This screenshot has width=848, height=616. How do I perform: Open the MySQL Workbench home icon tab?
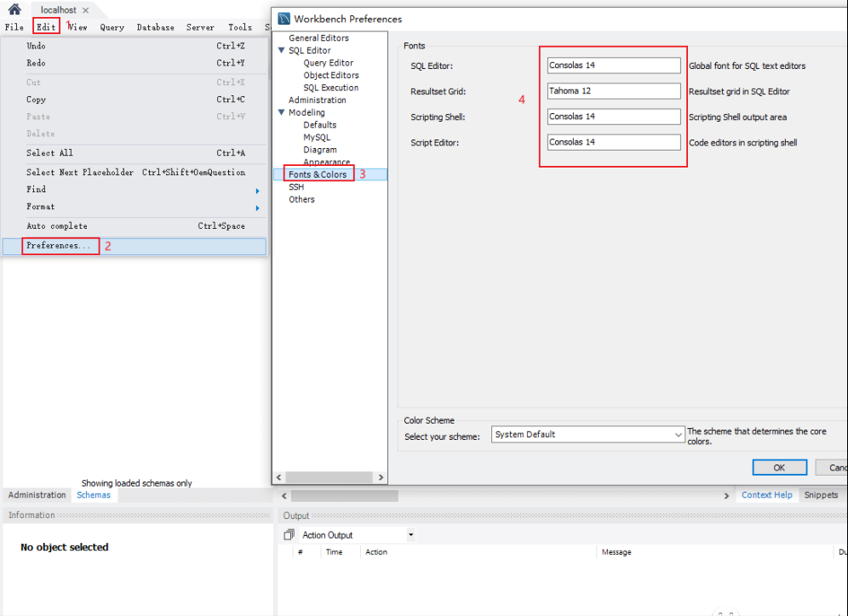click(x=14, y=9)
